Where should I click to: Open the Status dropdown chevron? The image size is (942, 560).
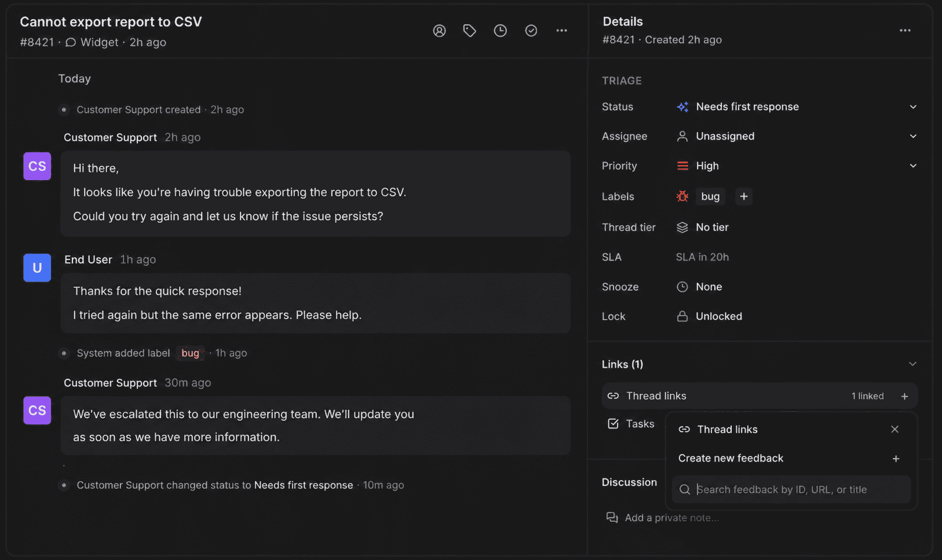point(913,107)
